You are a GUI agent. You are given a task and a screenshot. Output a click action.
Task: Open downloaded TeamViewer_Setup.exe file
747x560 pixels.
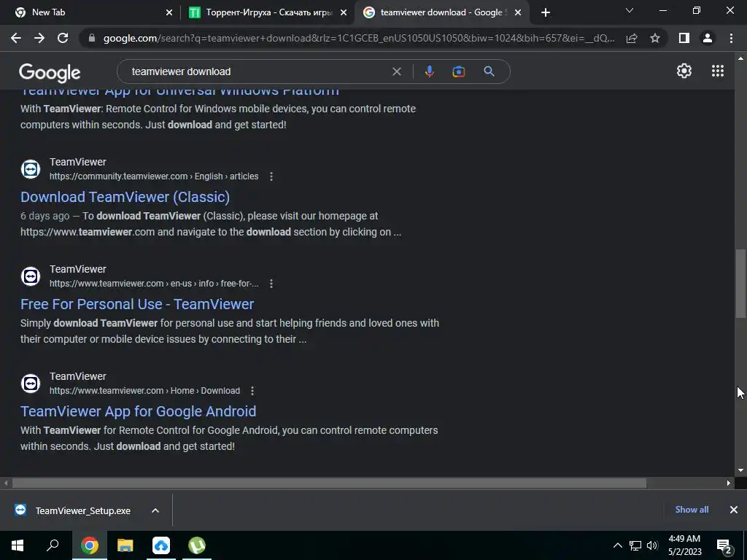pos(83,510)
